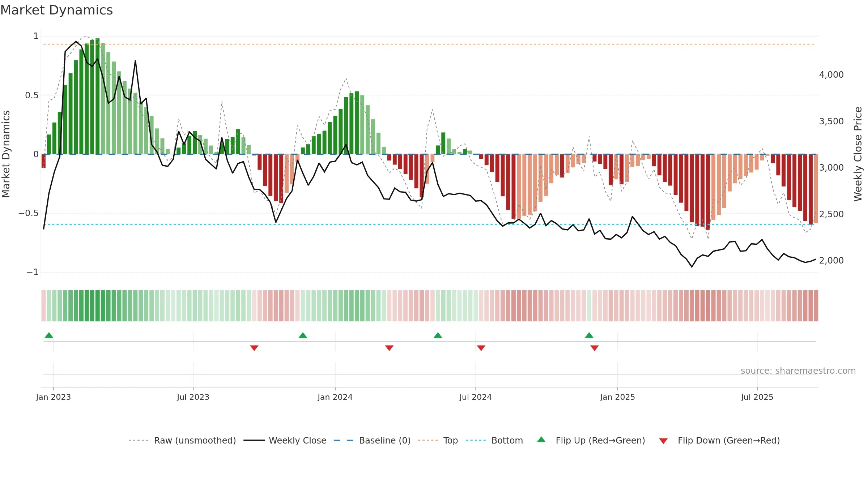Click the −1 left axis label
868x488 pixels.
(x=33, y=272)
